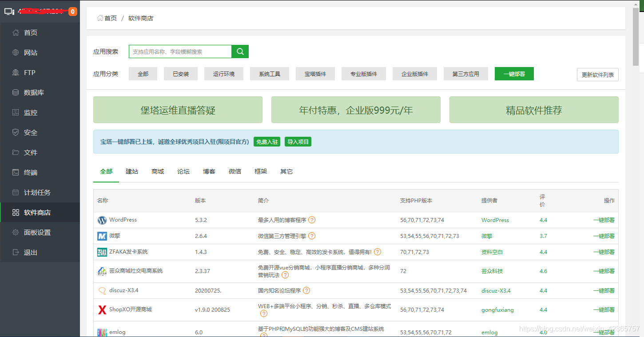644x337 pixels.
Task: Click 退出 logout icon in sidebar
Action: [x=16, y=252]
